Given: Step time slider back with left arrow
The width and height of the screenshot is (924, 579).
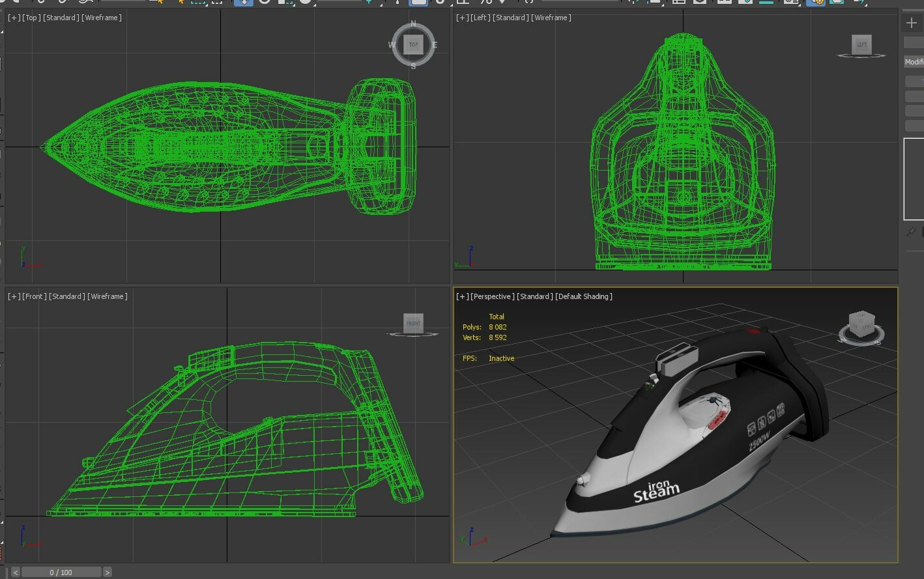Looking at the screenshot, I should pos(16,572).
